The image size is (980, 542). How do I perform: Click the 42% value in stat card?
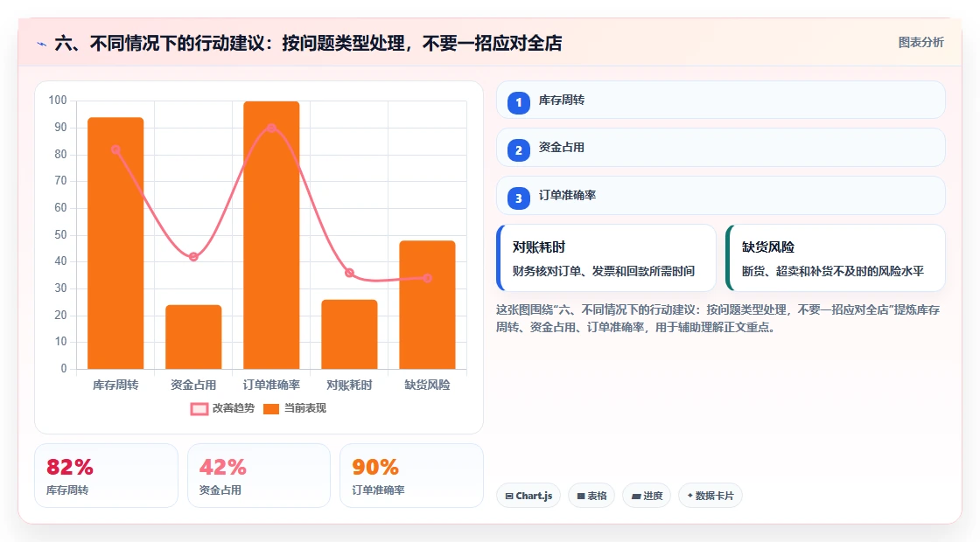click(x=222, y=467)
